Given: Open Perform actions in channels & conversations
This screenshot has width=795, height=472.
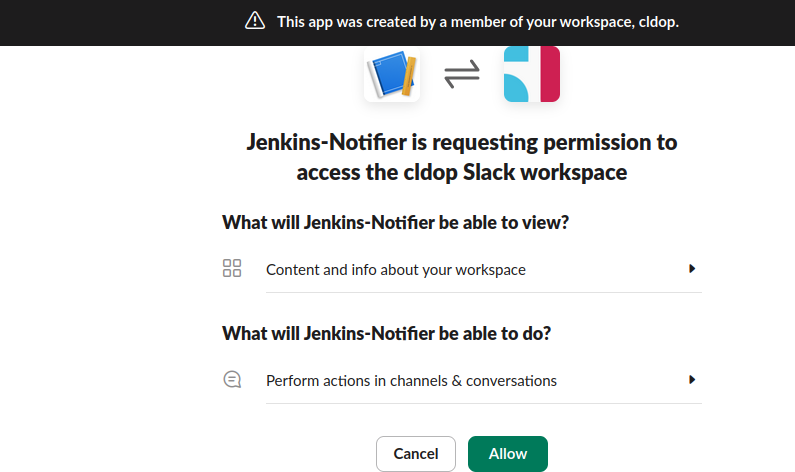Looking at the screenshot, I should coord(484,381).
